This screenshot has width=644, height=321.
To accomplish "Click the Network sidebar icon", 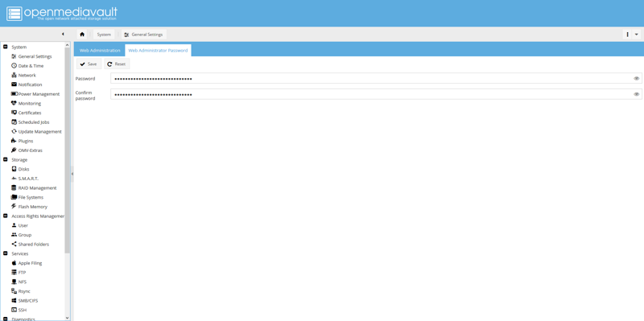I will point(14,75).
